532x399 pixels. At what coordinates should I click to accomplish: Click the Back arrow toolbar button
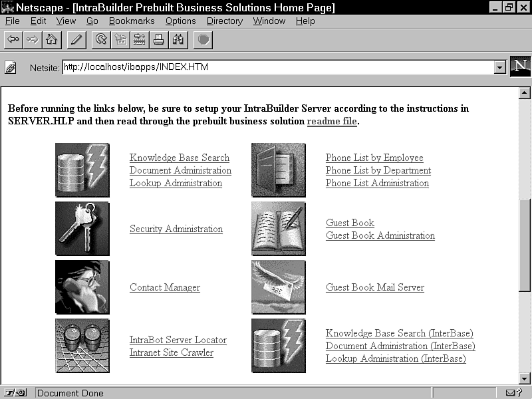(13, 40)
